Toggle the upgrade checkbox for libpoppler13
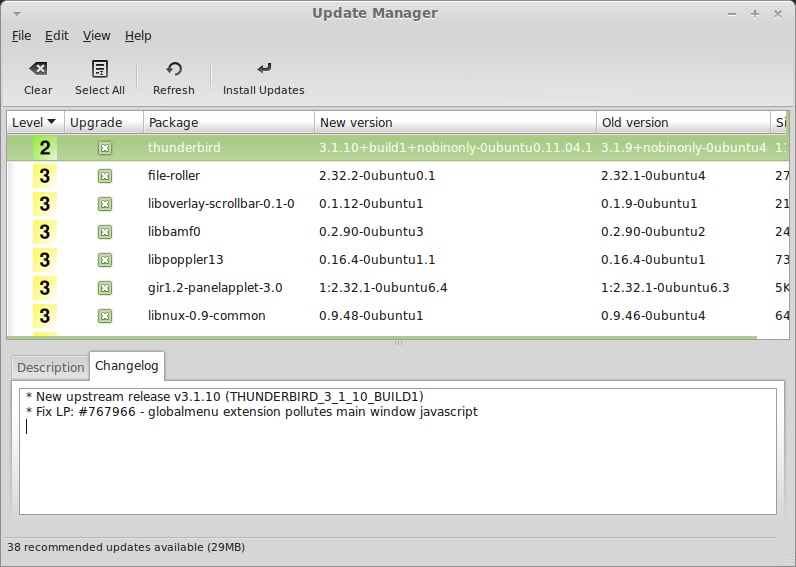The image size is (796, 567). coord(105,259)
